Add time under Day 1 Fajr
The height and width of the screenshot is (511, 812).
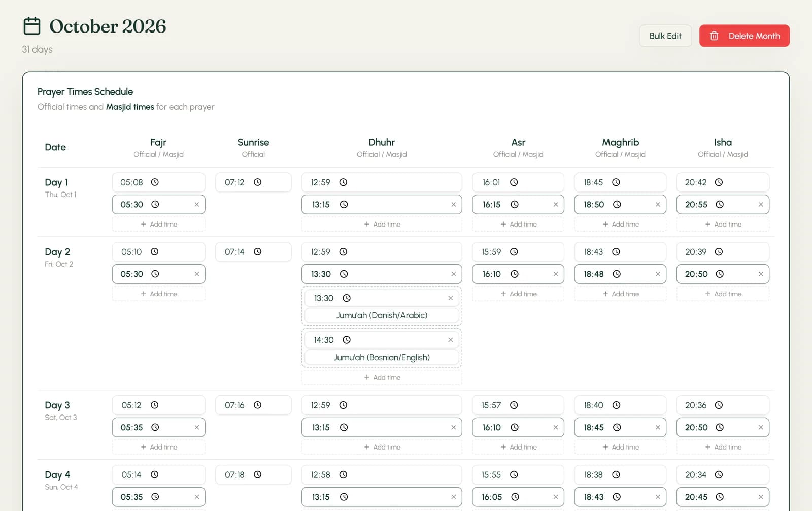tap(158, 225)
